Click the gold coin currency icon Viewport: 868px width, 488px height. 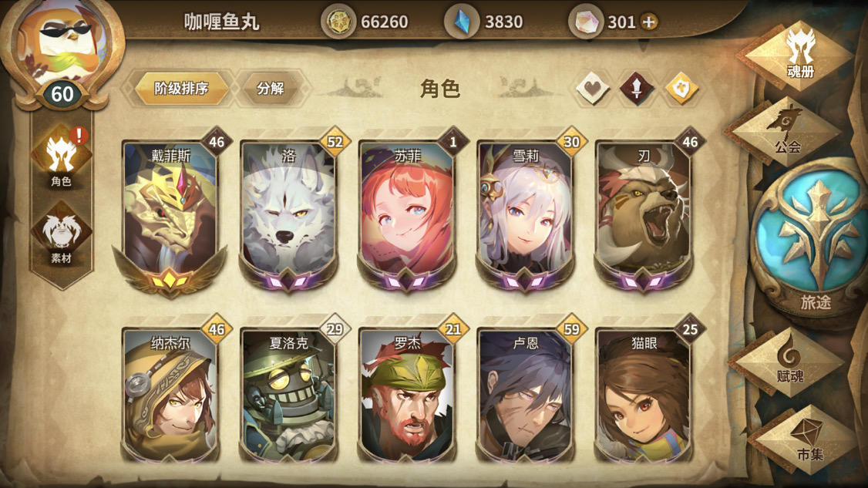coord(338,22)
